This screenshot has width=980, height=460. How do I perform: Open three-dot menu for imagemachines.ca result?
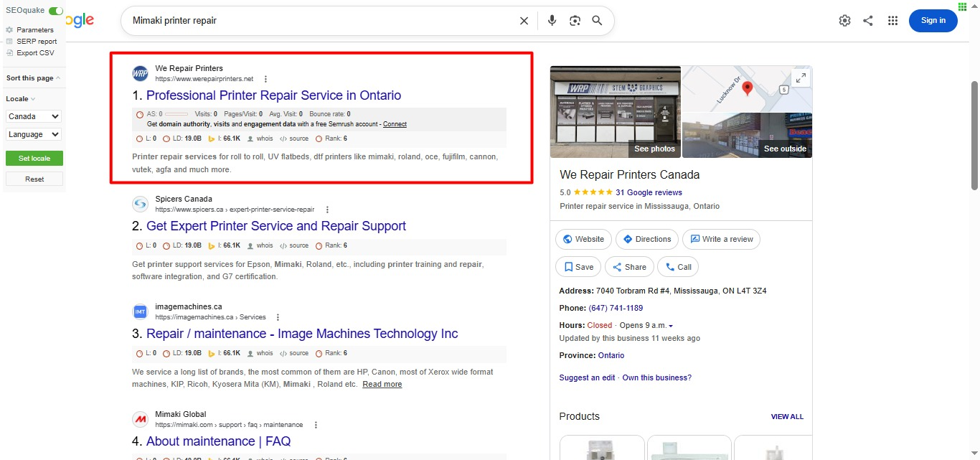278,317
